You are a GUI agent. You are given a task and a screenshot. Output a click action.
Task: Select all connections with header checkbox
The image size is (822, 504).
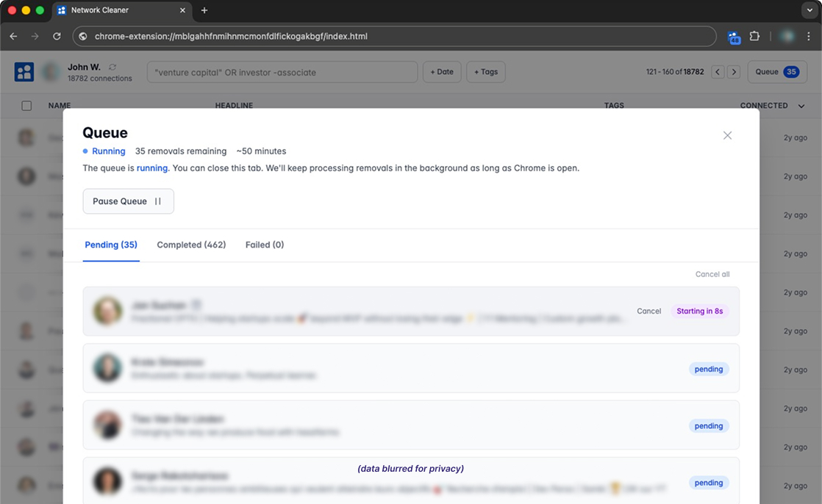click(x=26, y=105)
